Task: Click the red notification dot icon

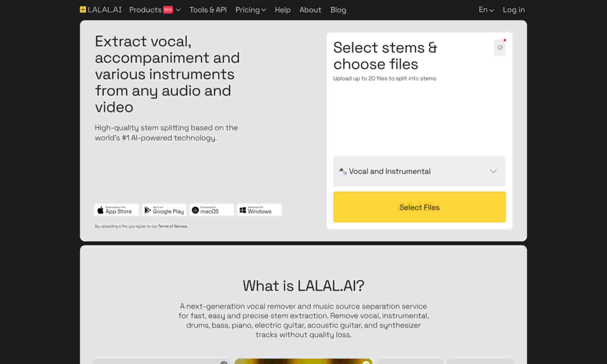Action: 505,40
